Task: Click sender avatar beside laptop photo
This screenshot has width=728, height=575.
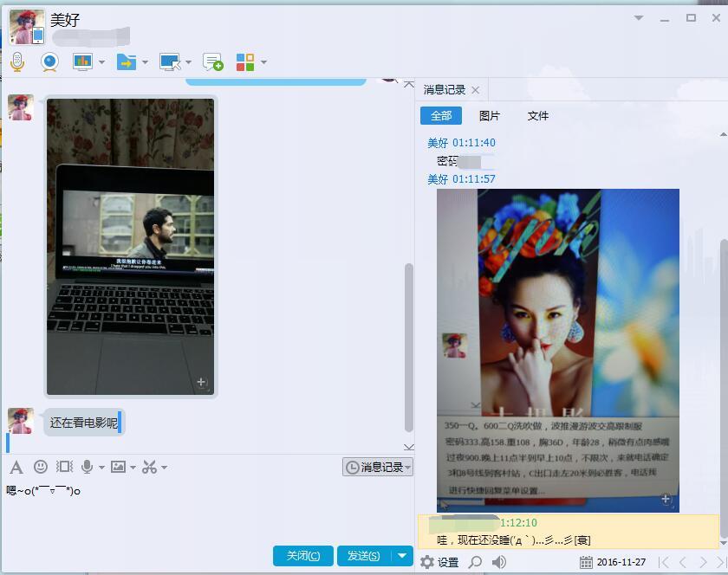Action: pyautogui.click(x=21, y=107)
